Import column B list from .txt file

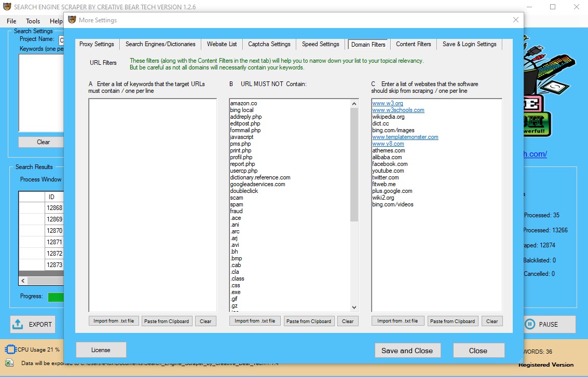click(x=254, y=321)
